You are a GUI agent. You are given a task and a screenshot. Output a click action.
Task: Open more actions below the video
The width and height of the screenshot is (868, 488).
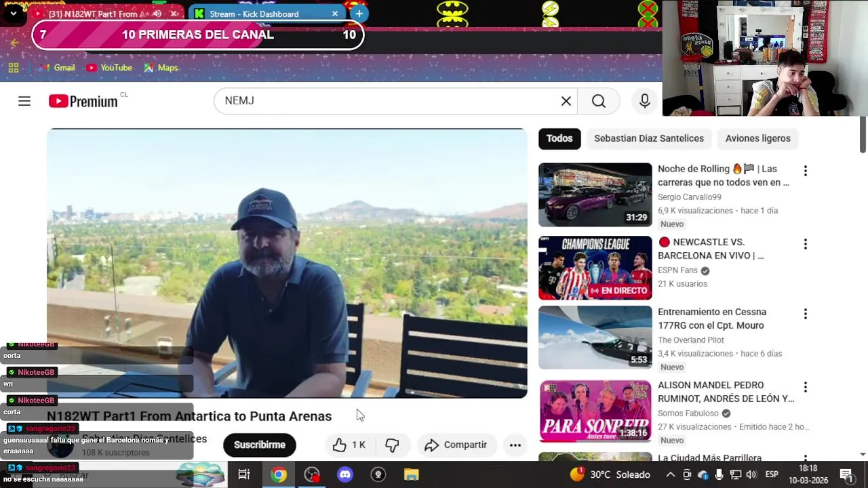(515, 445)
